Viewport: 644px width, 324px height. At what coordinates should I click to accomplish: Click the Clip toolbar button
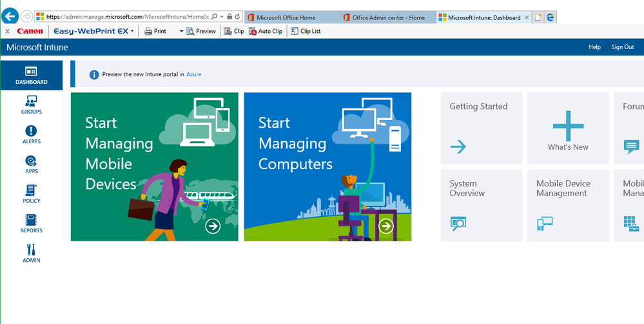234,31
